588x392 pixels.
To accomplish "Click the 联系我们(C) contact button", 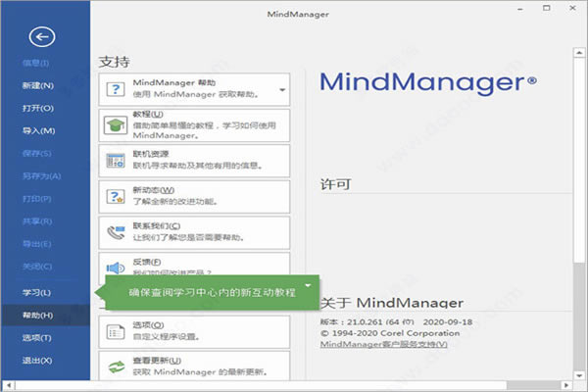I will pos(194,232).
